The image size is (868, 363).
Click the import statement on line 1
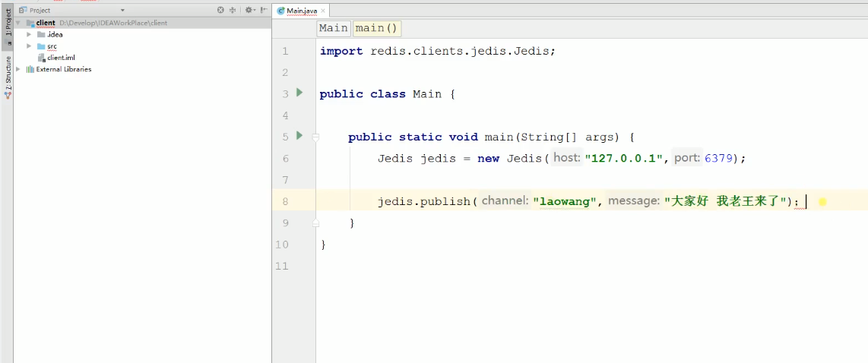pos(437,52)
